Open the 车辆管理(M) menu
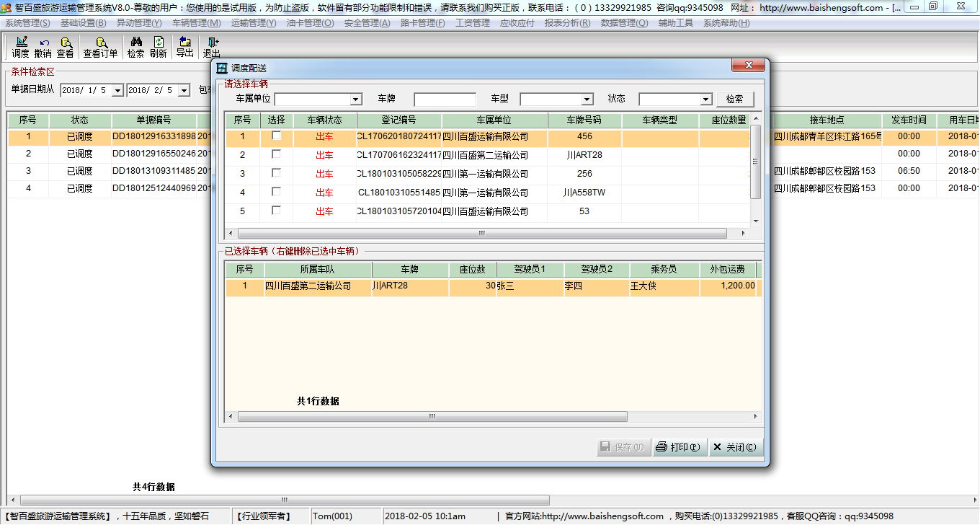Image resolution: width=980 pixels, height=525 pixels. 197,23
